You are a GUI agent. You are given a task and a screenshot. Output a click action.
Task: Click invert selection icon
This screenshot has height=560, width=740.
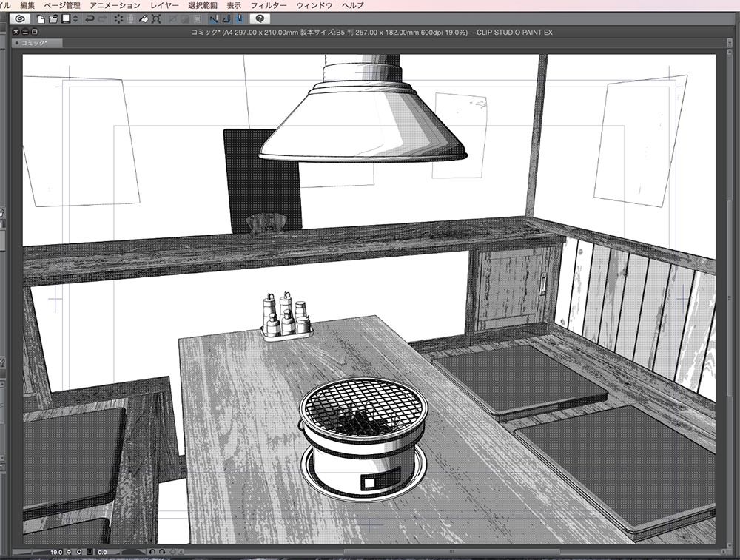point(186,19)
